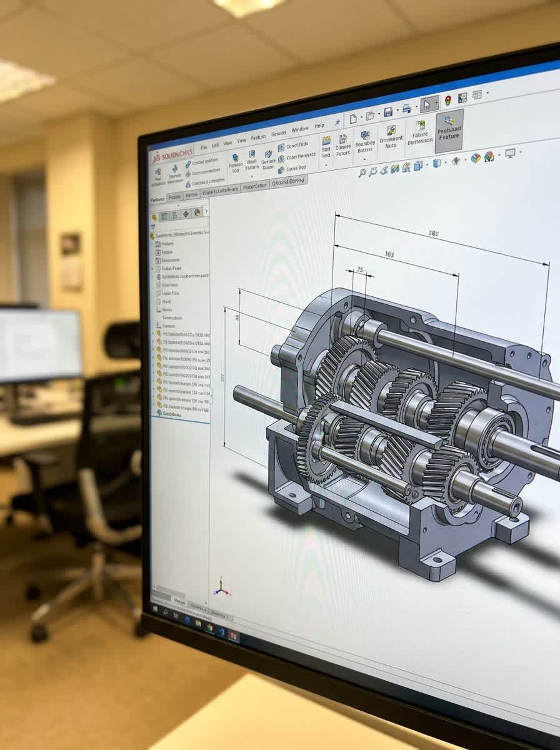
Task: Click the Select cursor arrow tool
Action: 426,105
